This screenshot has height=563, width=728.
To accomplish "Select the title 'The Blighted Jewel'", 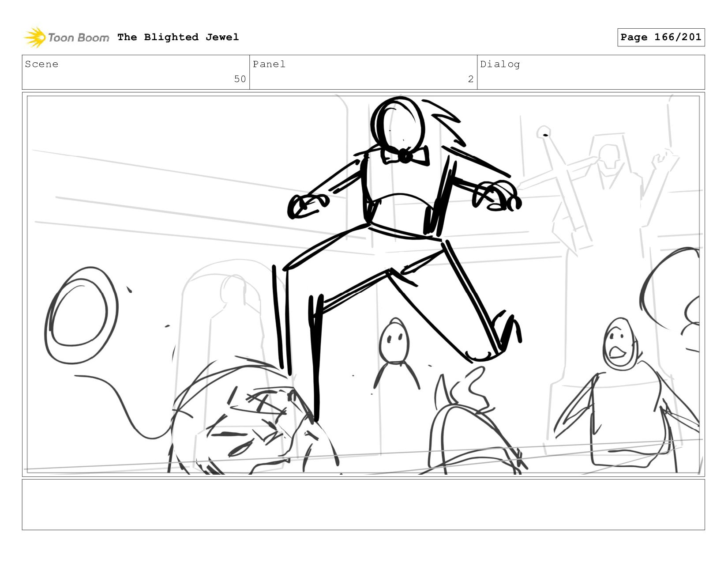I will 178,37.
